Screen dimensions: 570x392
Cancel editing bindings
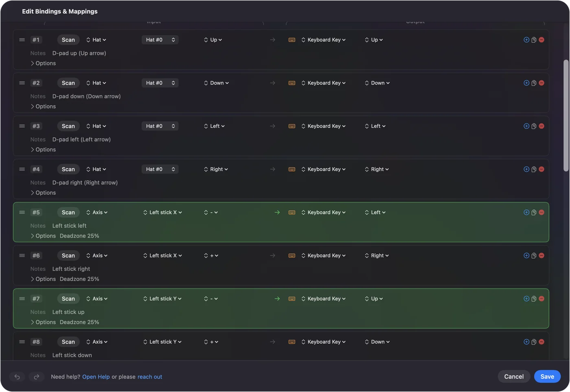point(514,377)
